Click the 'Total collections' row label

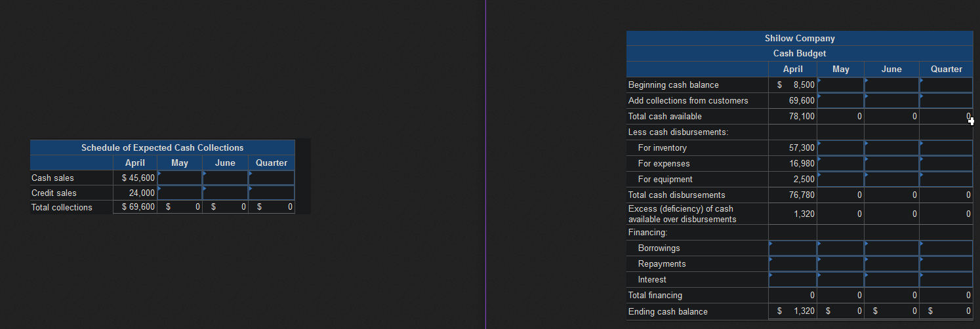click(62, 207)
